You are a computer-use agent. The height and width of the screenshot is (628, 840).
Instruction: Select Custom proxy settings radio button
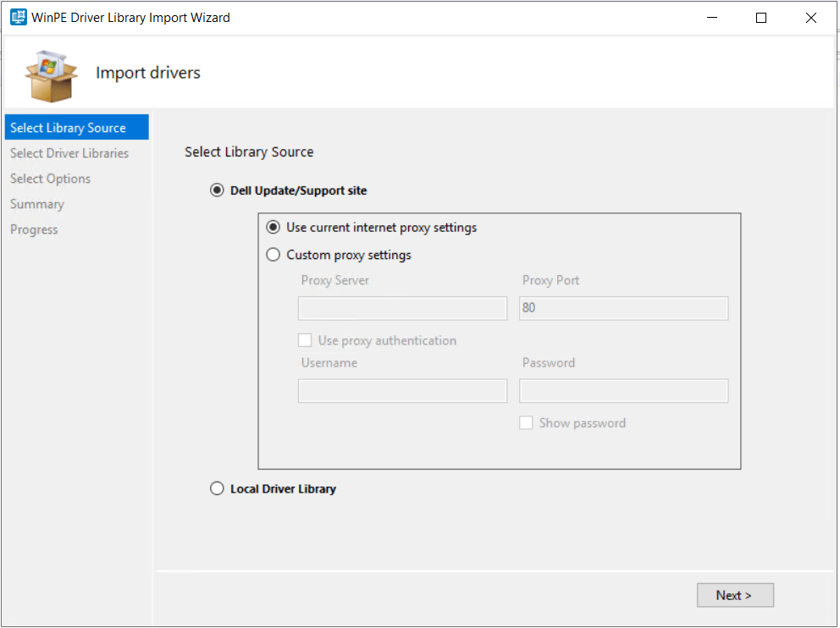click(273, 255)
